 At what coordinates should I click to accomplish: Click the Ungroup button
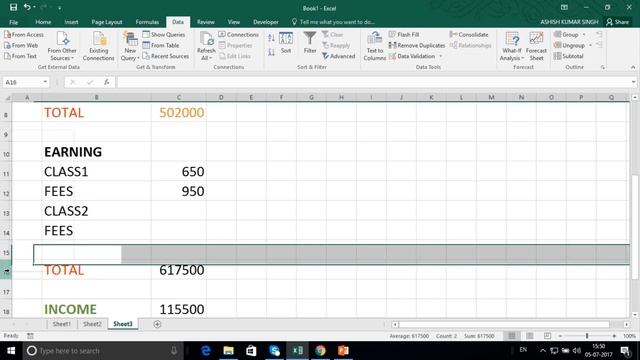tap(569, 45)
